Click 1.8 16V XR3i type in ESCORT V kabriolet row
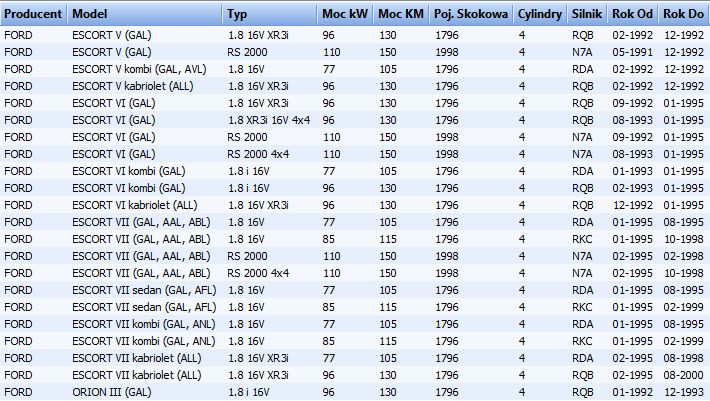Viewport: 710px width, 401px height. click(258, 86)
